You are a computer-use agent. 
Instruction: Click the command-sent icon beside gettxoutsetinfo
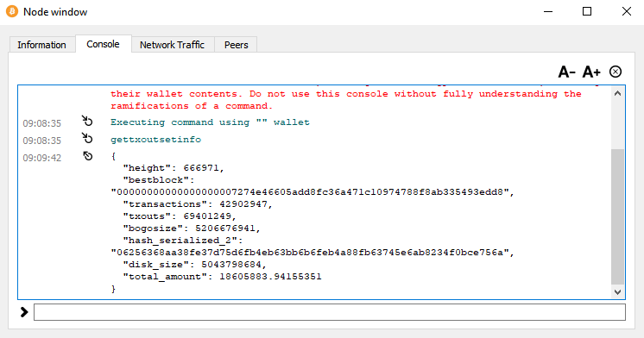point(87,138)
